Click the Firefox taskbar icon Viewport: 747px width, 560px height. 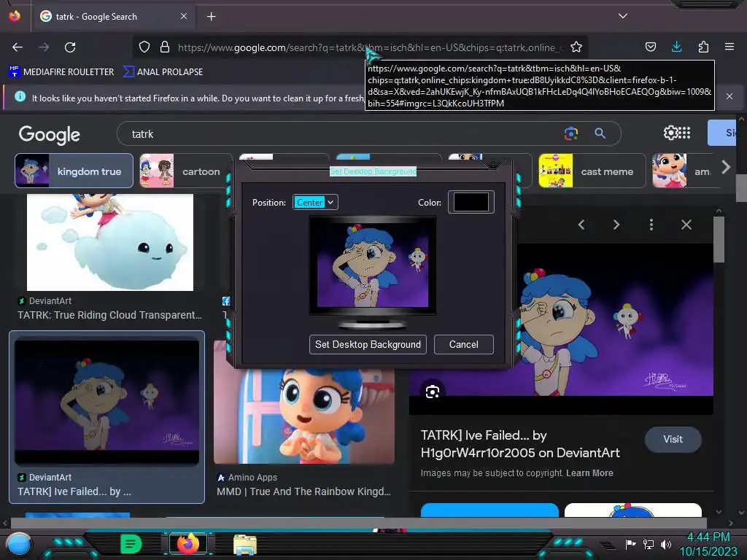(187, 544)
